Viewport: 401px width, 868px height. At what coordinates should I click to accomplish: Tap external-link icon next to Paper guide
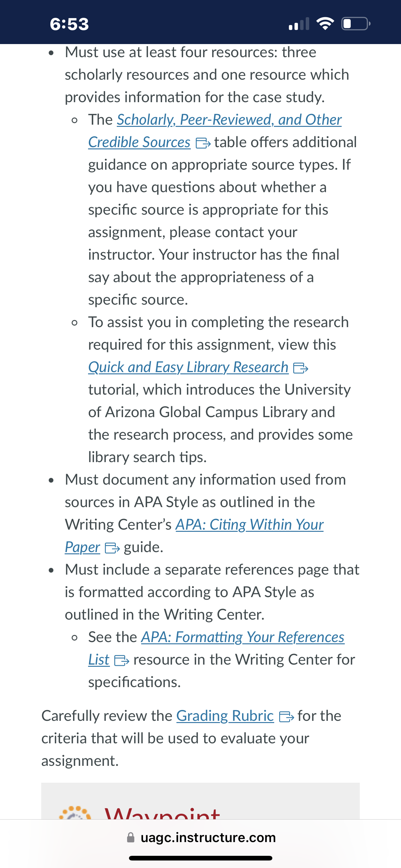112,548
